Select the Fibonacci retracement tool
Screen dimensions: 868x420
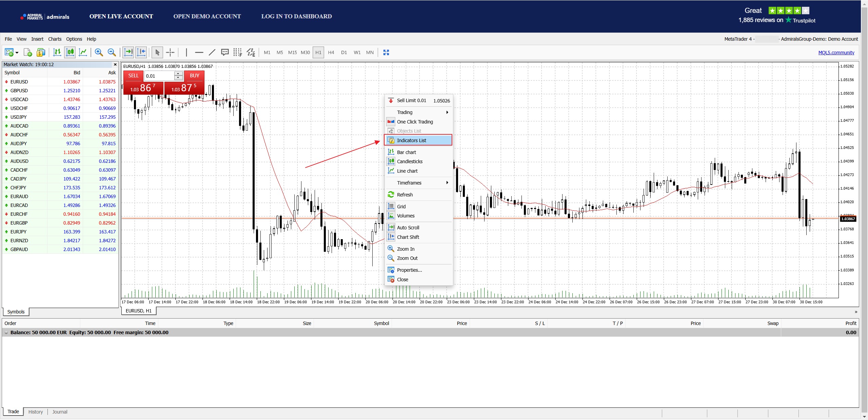[237, 53]
